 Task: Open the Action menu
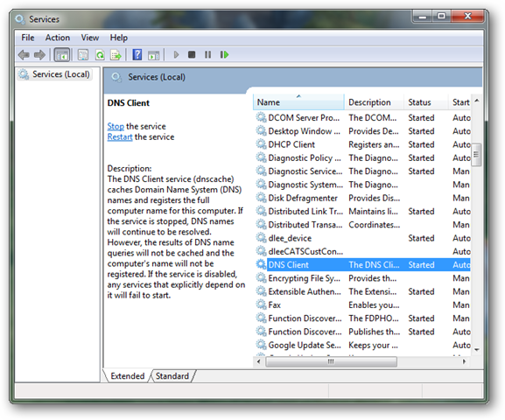[x=58, y=38]
